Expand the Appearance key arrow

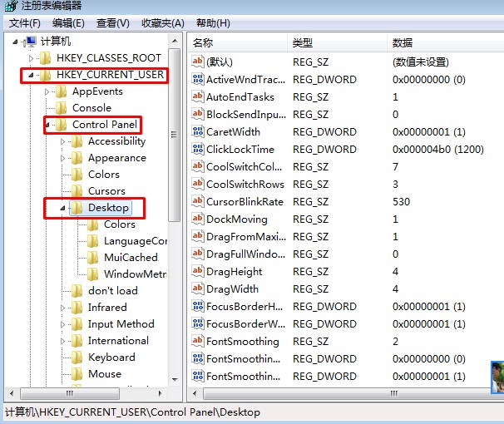point(62,158)
